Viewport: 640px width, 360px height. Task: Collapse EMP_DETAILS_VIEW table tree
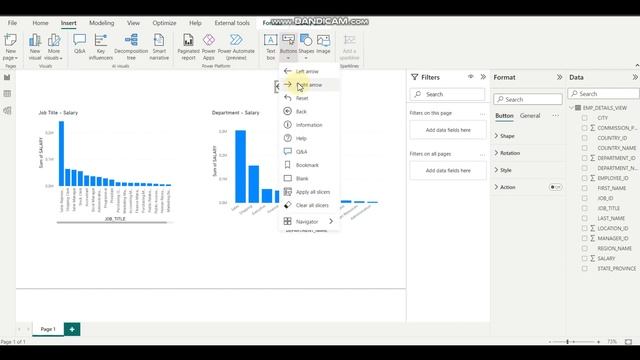571,108
